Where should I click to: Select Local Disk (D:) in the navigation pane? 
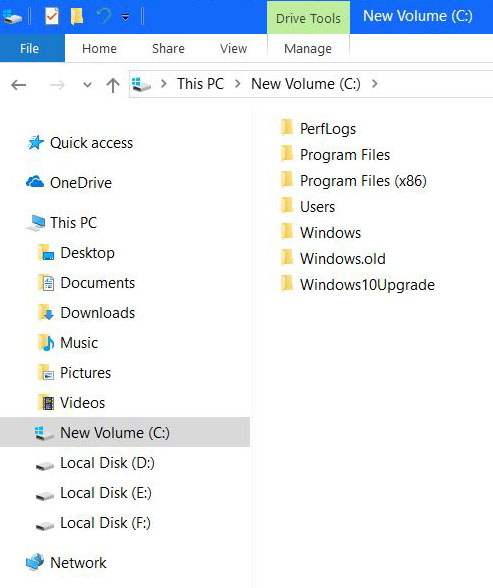tap(108, 463)
